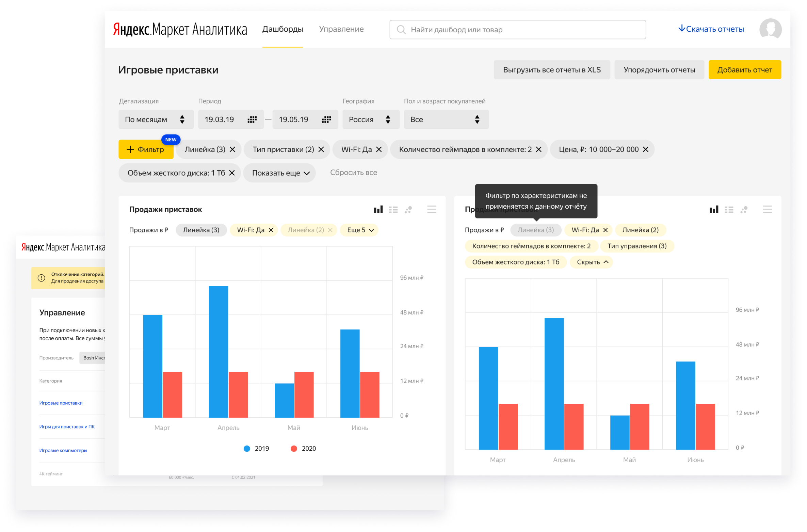Click warning icon in background window
This screenshot has height=532, width=807.
41,278
